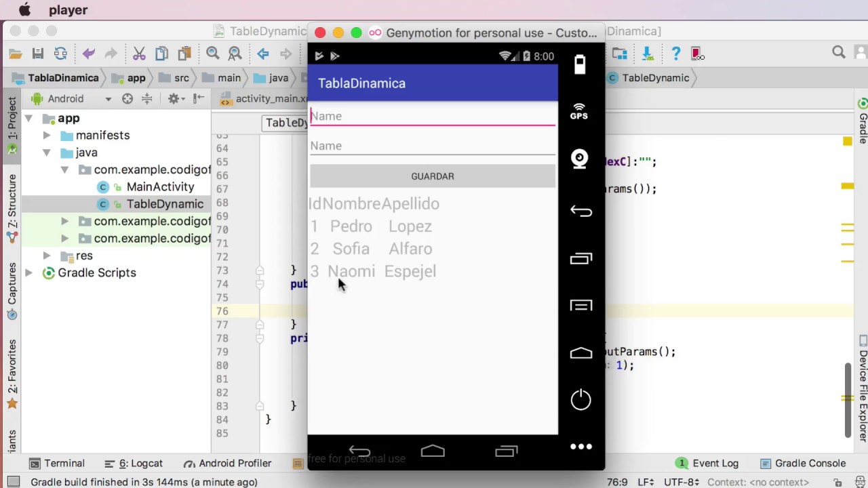This screenshot has width=868, height=488.
Task: Open Logcat tool window
Action: (x=134, y=464)
